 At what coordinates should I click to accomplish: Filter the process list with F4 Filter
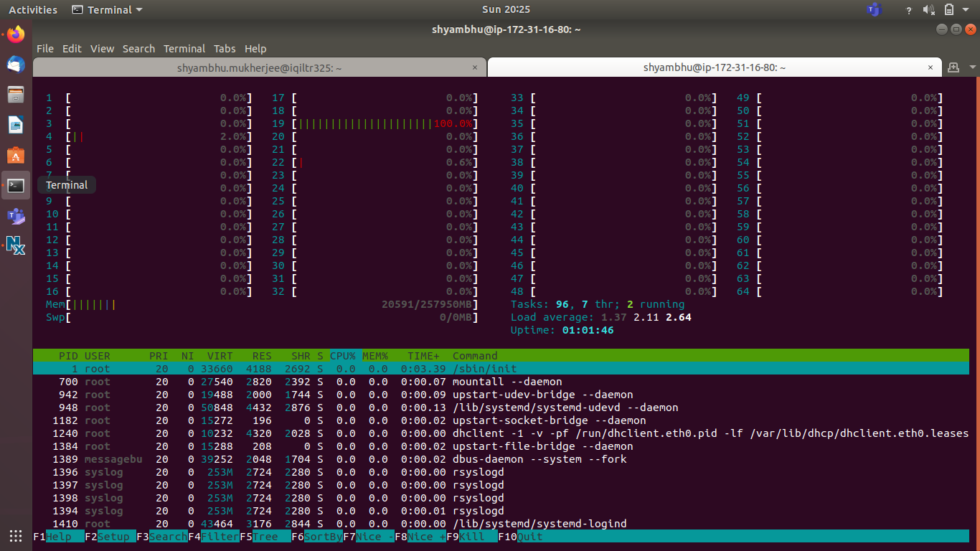pyautogui.click(x=217, y=536)
